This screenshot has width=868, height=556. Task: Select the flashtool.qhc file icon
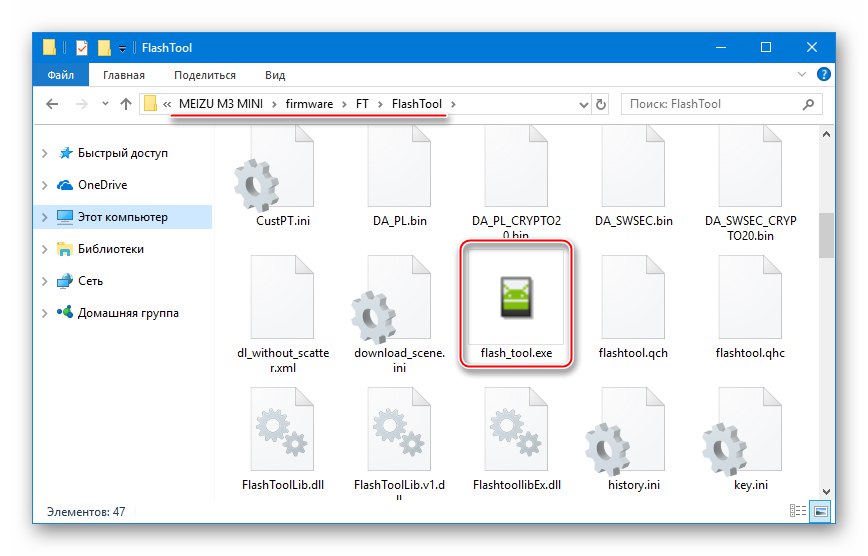click(x=750, y=297)
